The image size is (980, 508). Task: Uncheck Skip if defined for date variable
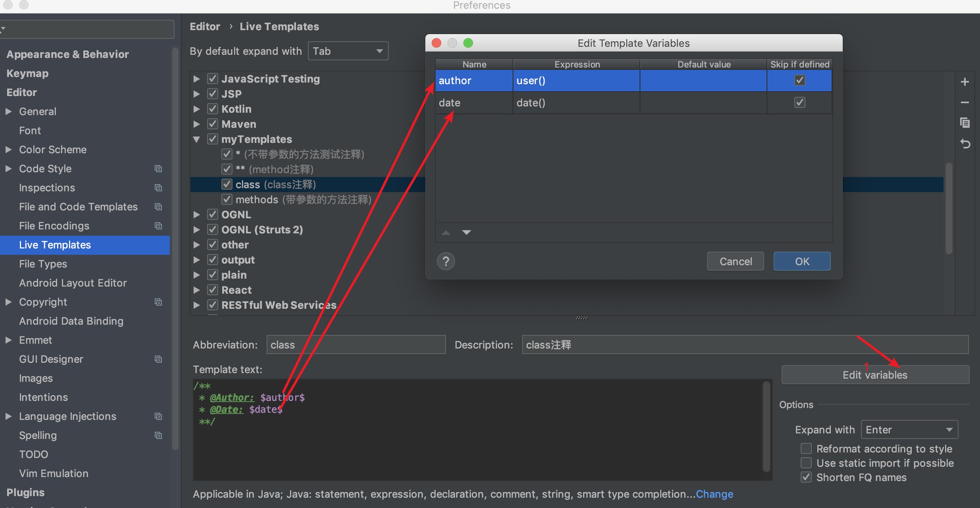coord(799,103)
